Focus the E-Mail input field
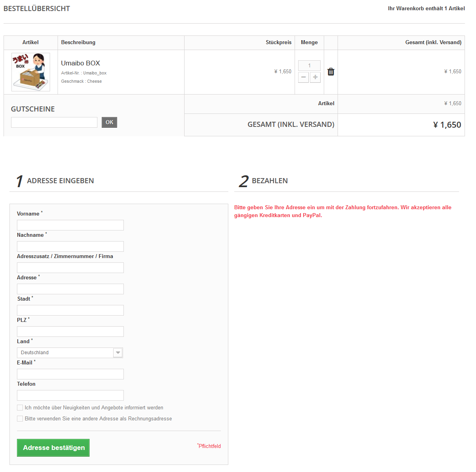The height and width of the screenshot is (472, 476). (70, 374)
